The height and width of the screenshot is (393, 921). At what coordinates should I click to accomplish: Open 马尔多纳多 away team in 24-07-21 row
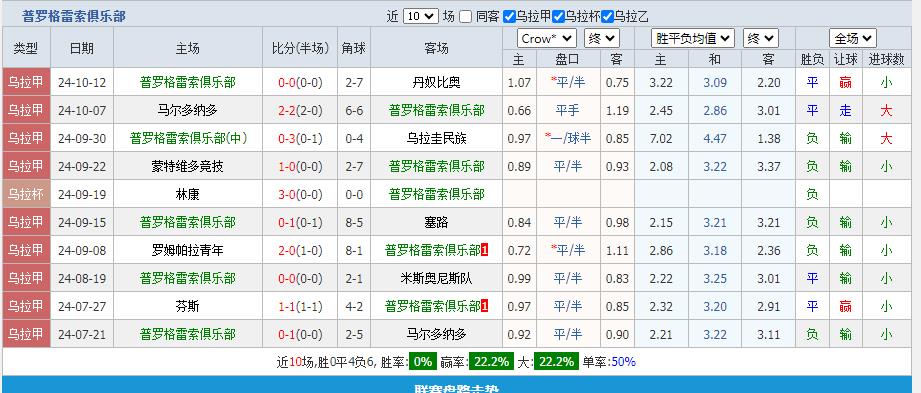pyautogui.click(x=436, y=334)
